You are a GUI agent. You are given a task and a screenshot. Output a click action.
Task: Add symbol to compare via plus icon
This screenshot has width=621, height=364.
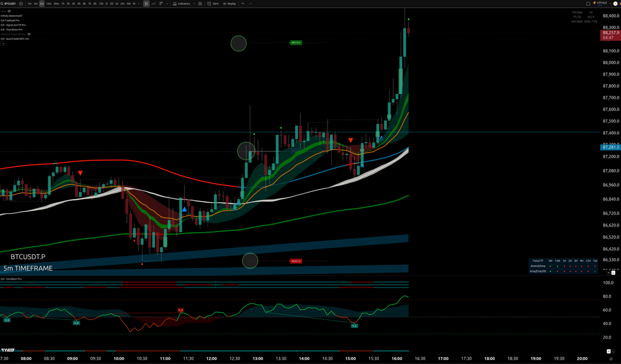[x=21, y=4]
